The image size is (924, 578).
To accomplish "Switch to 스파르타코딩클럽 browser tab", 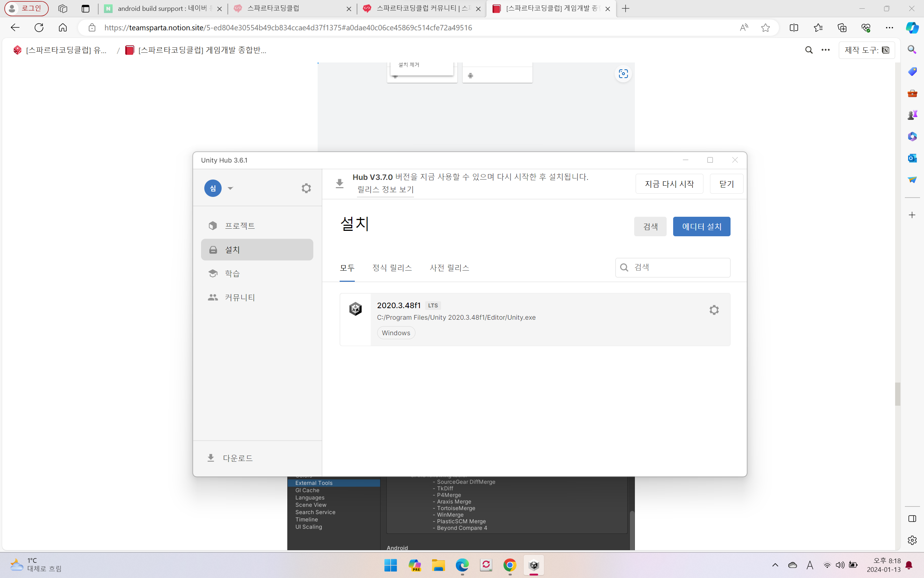I will 292,9.
